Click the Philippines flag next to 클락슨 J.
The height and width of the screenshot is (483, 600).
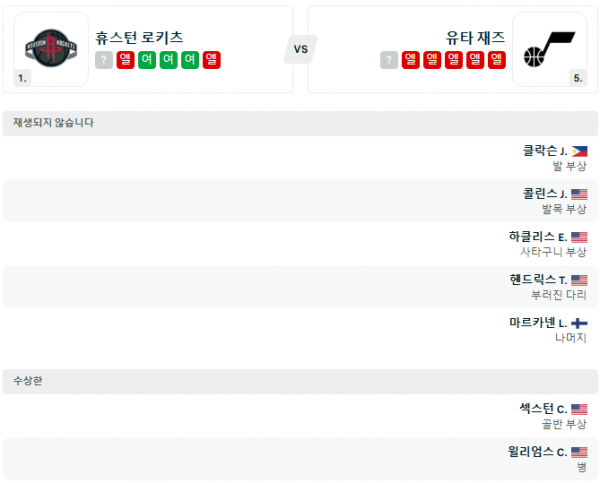[579, 151]
